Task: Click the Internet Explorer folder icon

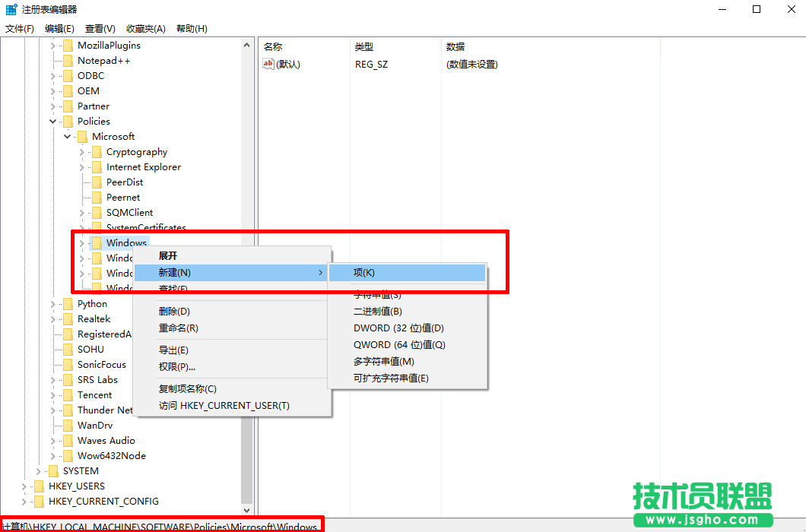Action: click(x=97, y=166)
